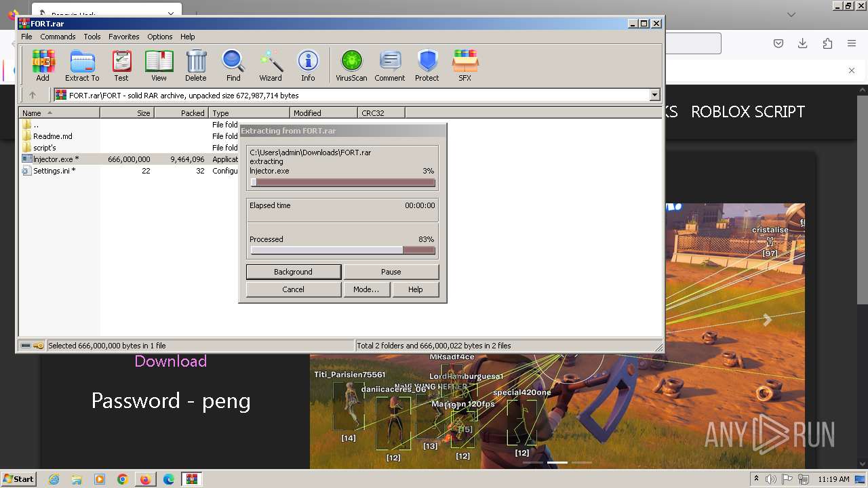
Task: Click the Protect toolbar icon
Action: click(x=427, y=66)
